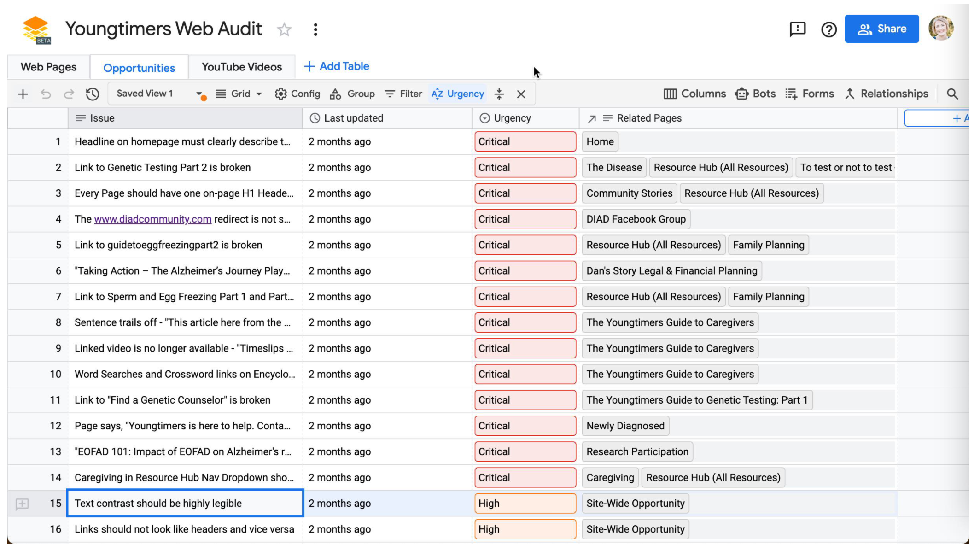Image resolution: width=980 pixels, height=551 pixels.
Task: Switch to the Web Pages tab
Action: click(x=48, y=67)
